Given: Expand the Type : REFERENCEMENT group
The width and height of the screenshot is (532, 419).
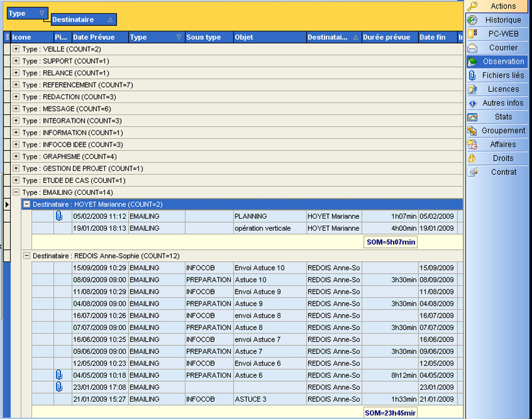Looking at the screenshot, I should tap(17, 85).
